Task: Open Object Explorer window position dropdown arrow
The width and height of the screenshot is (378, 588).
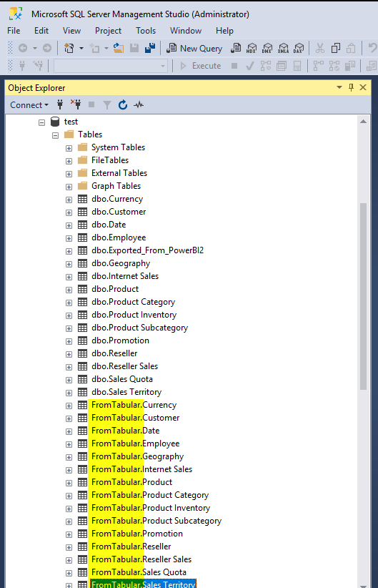Action: 339,87
